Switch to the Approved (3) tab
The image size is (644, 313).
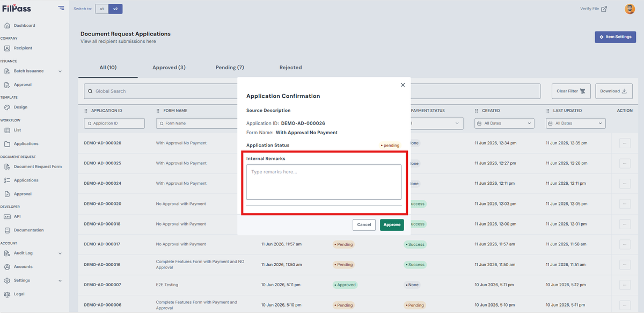[x=169, y=68]
